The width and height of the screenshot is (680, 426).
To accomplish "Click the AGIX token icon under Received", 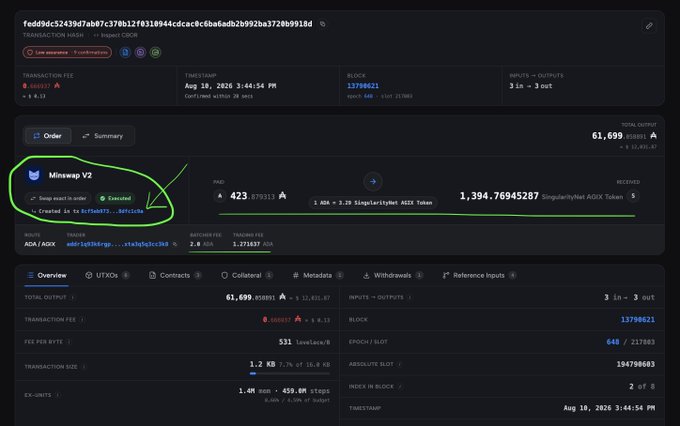I will coord(633,196).
